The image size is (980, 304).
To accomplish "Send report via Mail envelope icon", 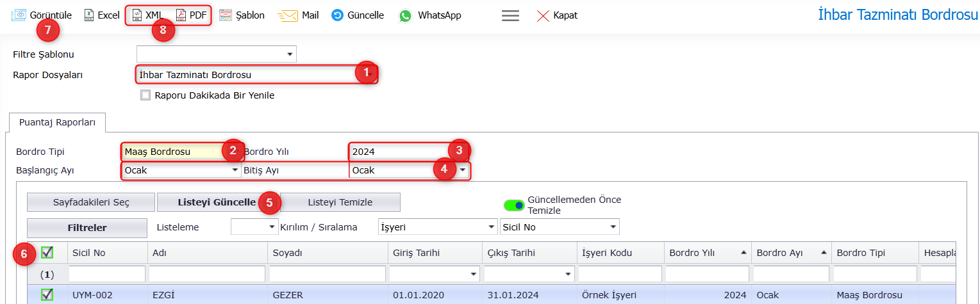I will pyautogui.click(x=288, y=15).
